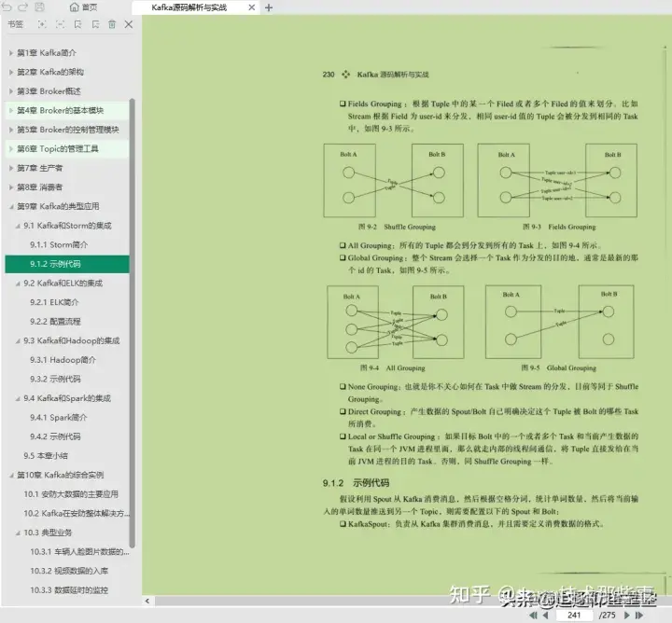Go to bookmark 9.3.1 Hadoop简介
The height and width of the screenshot is (623, 672).
[x=63, y=360]
